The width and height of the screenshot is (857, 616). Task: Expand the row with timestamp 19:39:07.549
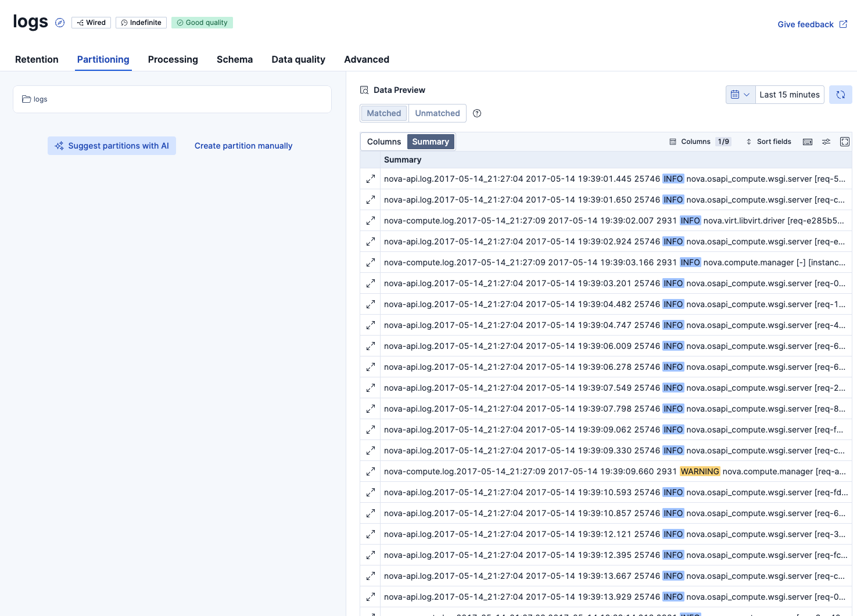pyautogui.click(x=371, y=388)
